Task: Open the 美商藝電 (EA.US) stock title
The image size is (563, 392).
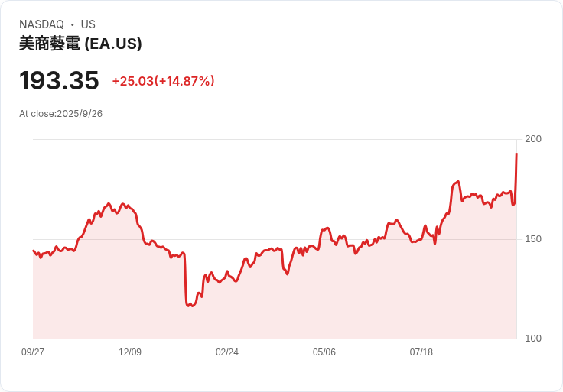Action: 80,44
